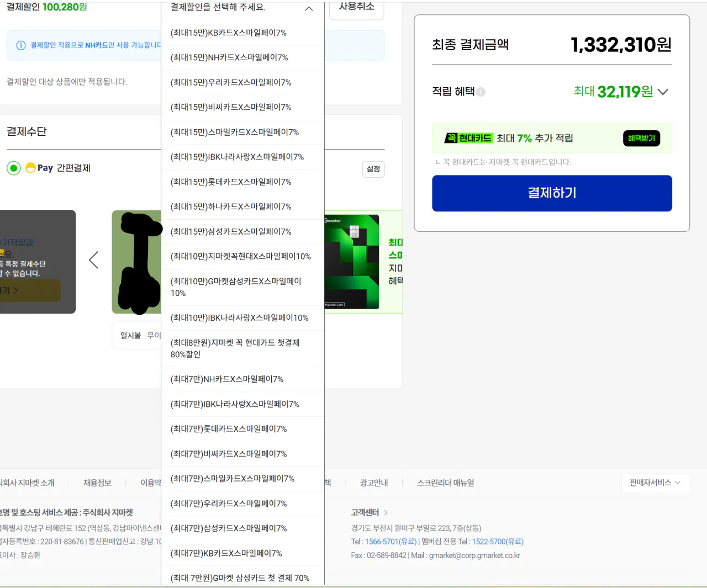707x588 pixels.
Task: Choose (최대15만)우리카드X스마일페이7% option
Action: pyautogui.click(x=242, y=82)
